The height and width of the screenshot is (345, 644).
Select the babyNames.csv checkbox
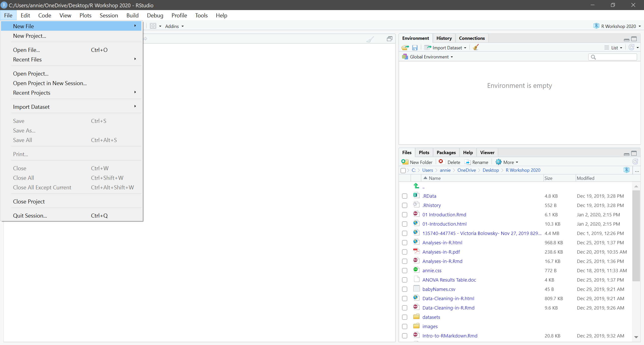[405, 289]
